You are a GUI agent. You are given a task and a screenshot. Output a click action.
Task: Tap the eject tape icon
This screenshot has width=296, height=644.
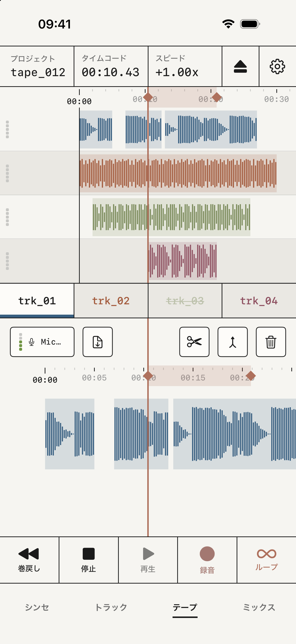[x=240, y=67]
